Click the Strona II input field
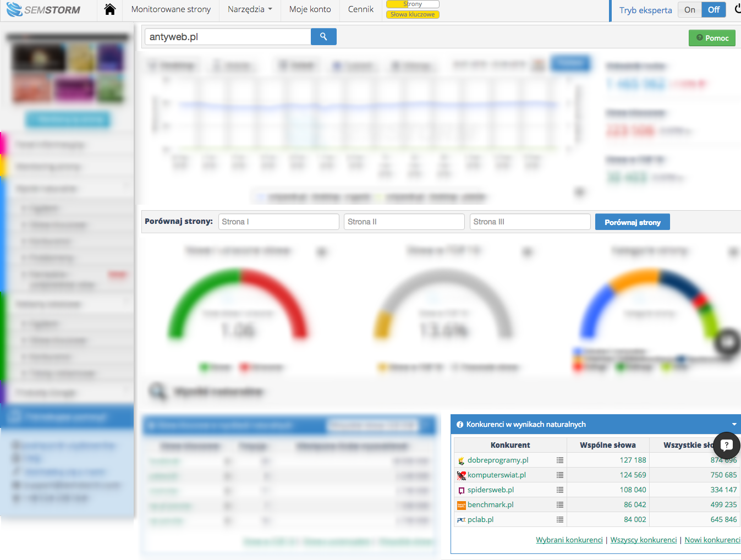This screenshot has width=741, height=560. click(x=404, y=222)
